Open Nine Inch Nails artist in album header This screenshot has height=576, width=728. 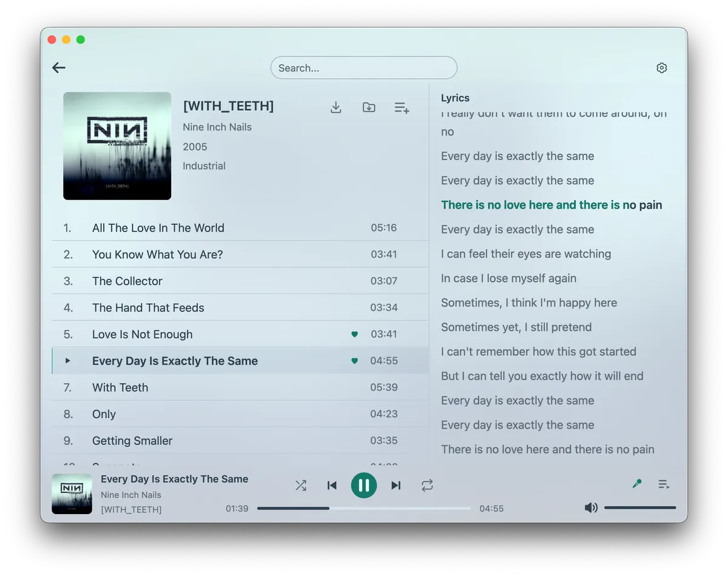[217, 127]
